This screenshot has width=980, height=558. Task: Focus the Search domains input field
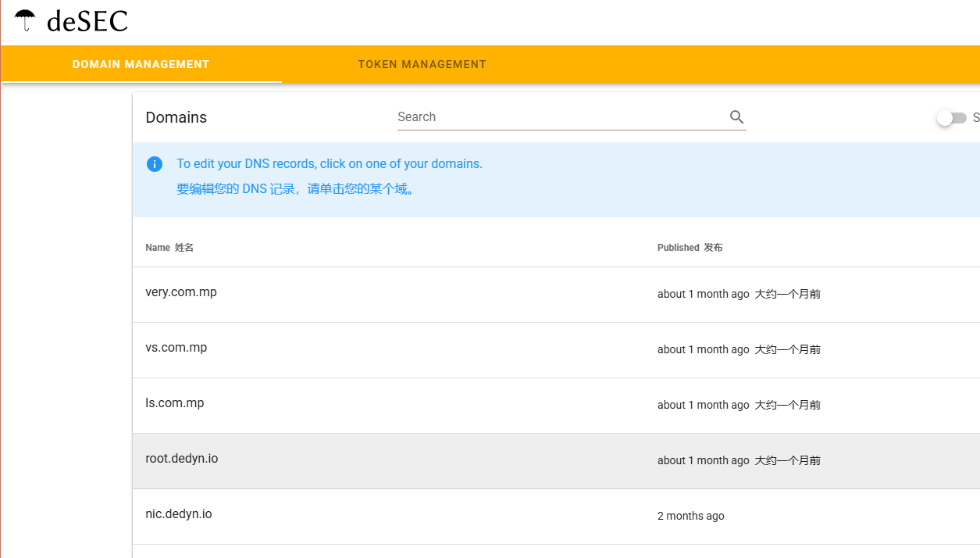pyautogui.click(x=558, y=117)
